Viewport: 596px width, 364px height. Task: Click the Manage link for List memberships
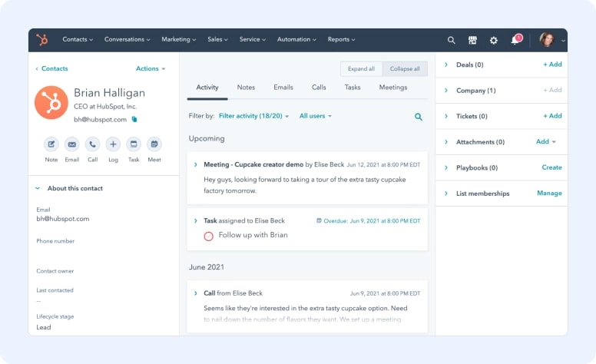(549, 194)
